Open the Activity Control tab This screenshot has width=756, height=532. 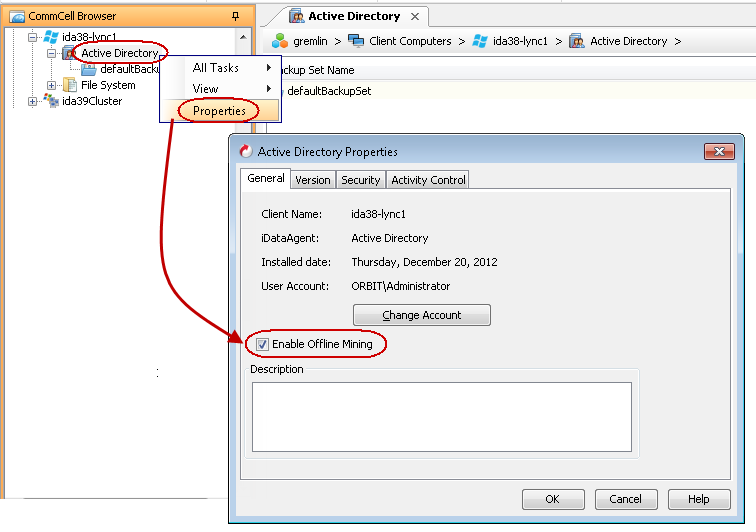(x=428, y=180)
